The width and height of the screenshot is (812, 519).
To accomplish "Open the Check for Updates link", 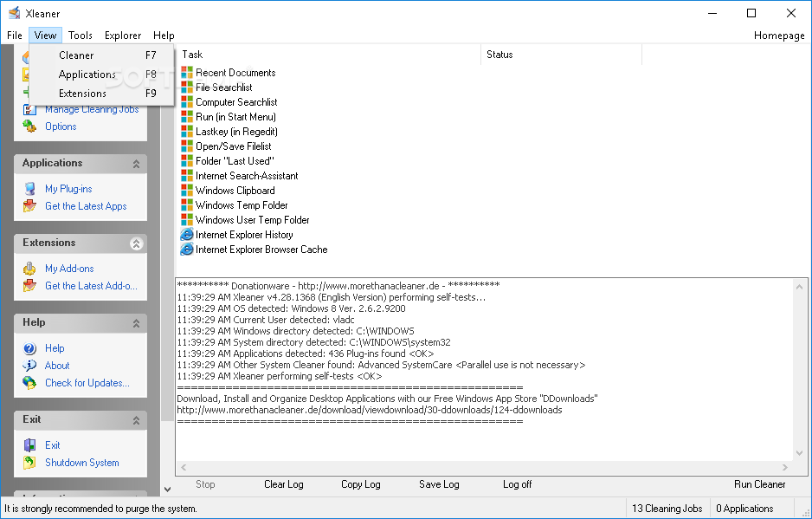I will coord(87,383).
